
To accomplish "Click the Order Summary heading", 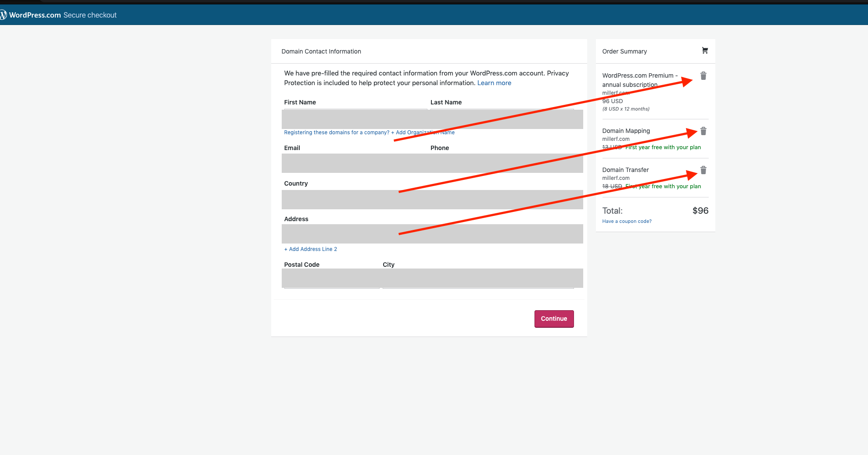I will [624, 51].
